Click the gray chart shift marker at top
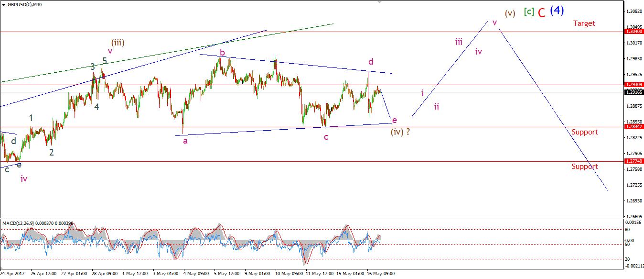 pyautogui.click(x=380, y=2)
